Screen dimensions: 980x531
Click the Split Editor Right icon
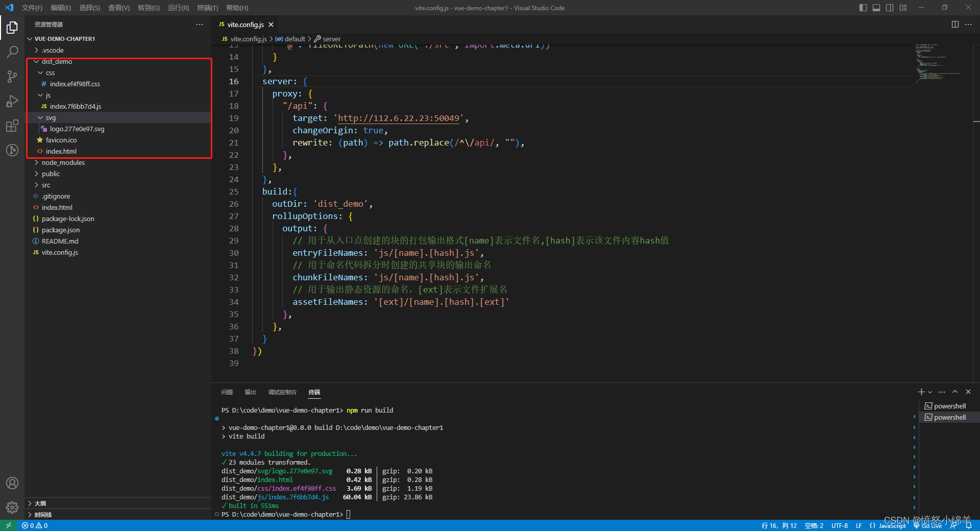(955, 25)
